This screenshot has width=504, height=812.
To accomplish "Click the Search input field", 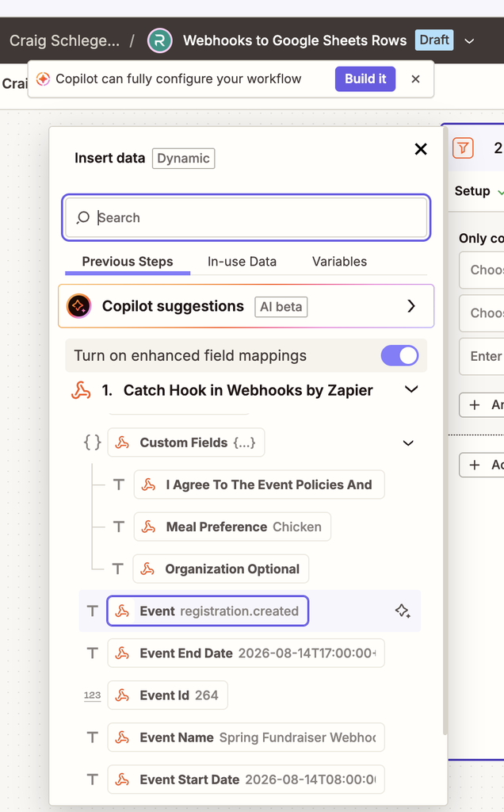I will [246, 217].
